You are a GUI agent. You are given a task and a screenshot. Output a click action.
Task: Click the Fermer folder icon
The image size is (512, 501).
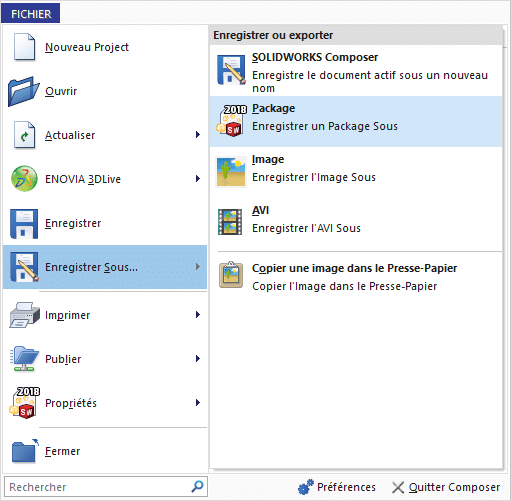[25, 451]
